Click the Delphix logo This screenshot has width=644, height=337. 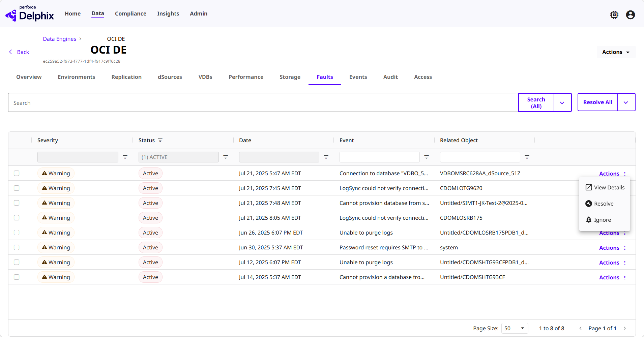point(30,13)
